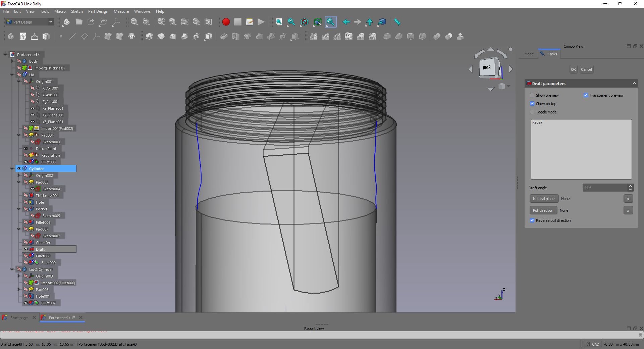Open the workbench selector dropdown
This screenshot has width=644, height=349.
coord(51,22)
